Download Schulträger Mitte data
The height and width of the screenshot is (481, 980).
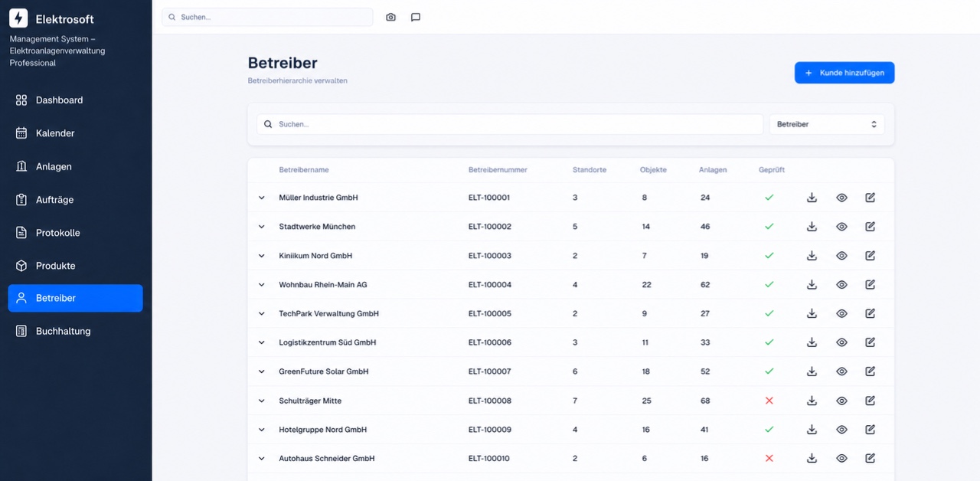[812, 401]
